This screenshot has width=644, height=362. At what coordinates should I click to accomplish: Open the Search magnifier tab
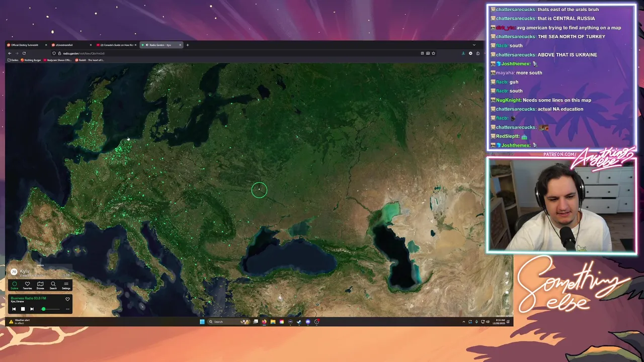click(53, 285)
